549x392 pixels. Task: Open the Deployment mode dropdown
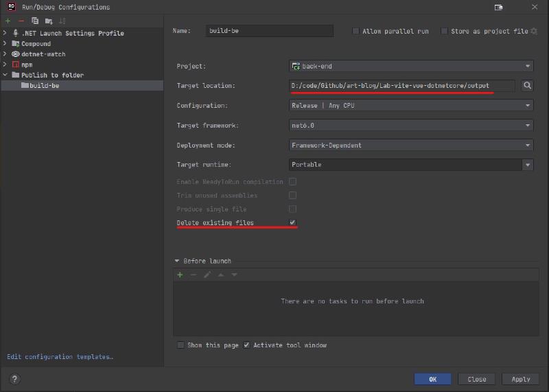coord(411,146)
